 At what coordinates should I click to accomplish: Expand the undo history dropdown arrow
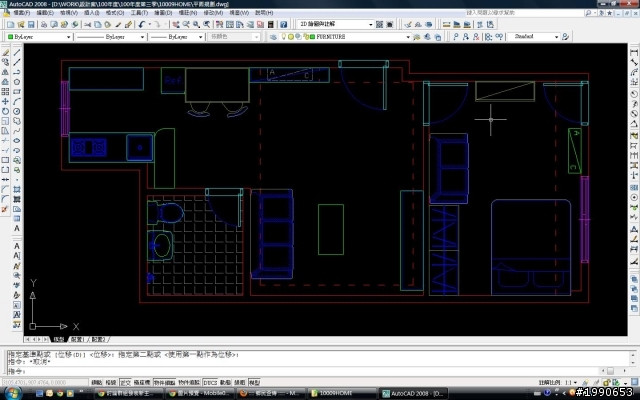click(x=149, y=24)
